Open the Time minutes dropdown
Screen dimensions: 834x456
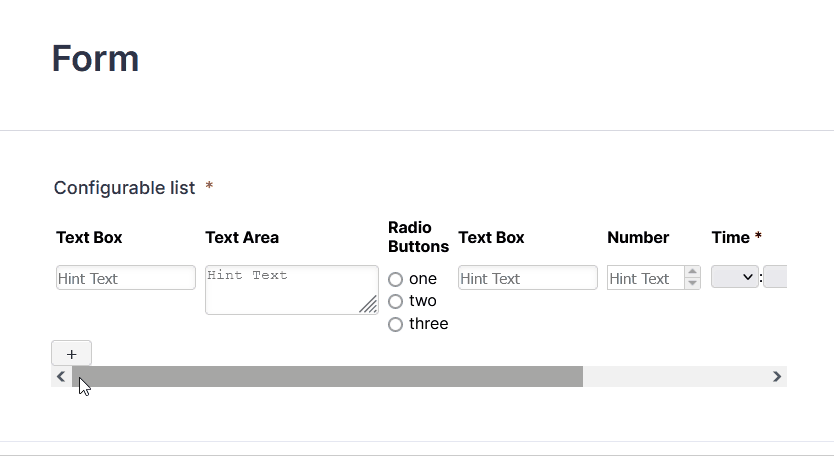coord(775,277)
